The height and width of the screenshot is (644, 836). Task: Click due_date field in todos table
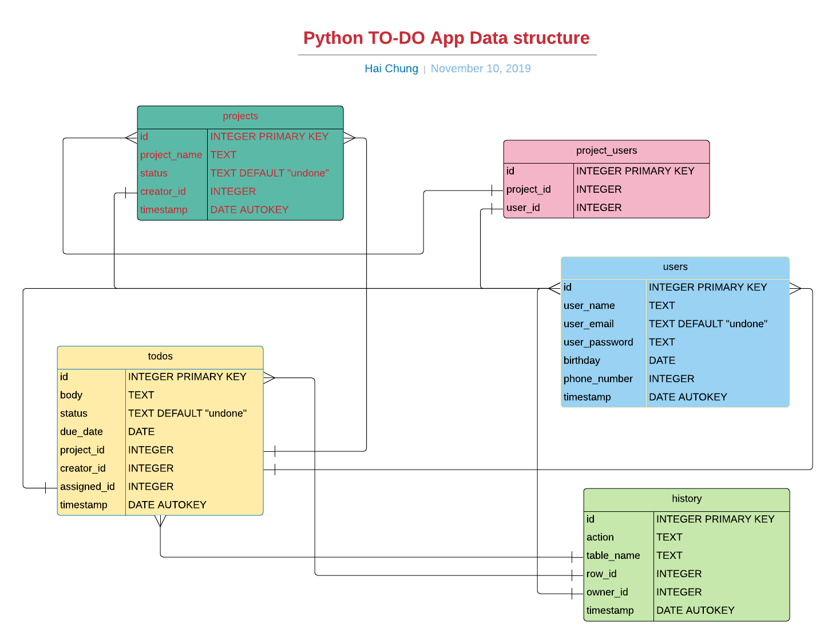click(81, 432)
